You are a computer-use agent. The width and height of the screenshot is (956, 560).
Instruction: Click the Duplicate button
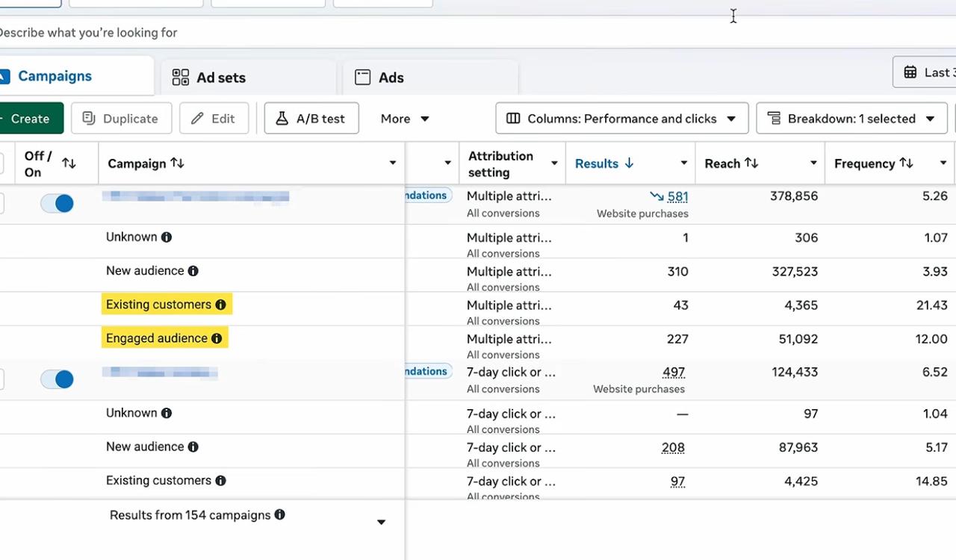121,119
